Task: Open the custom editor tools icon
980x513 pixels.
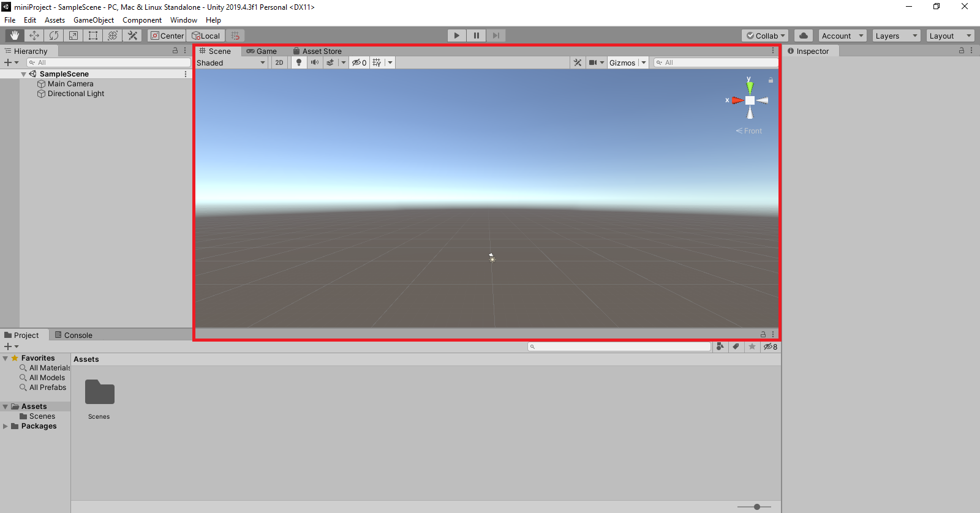Action: 132,36
